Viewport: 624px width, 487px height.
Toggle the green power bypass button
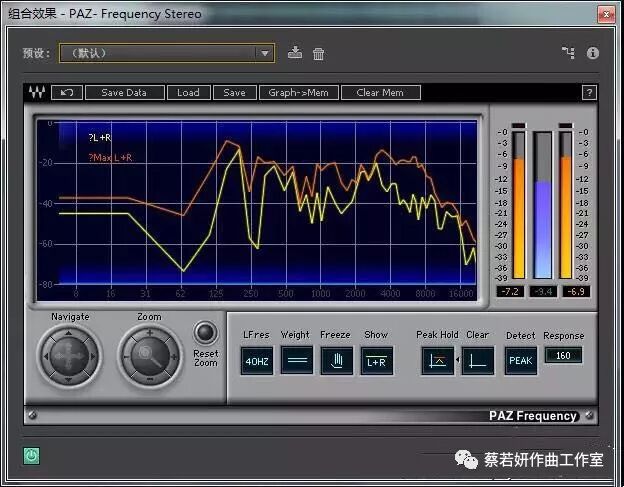coord(31,456)
